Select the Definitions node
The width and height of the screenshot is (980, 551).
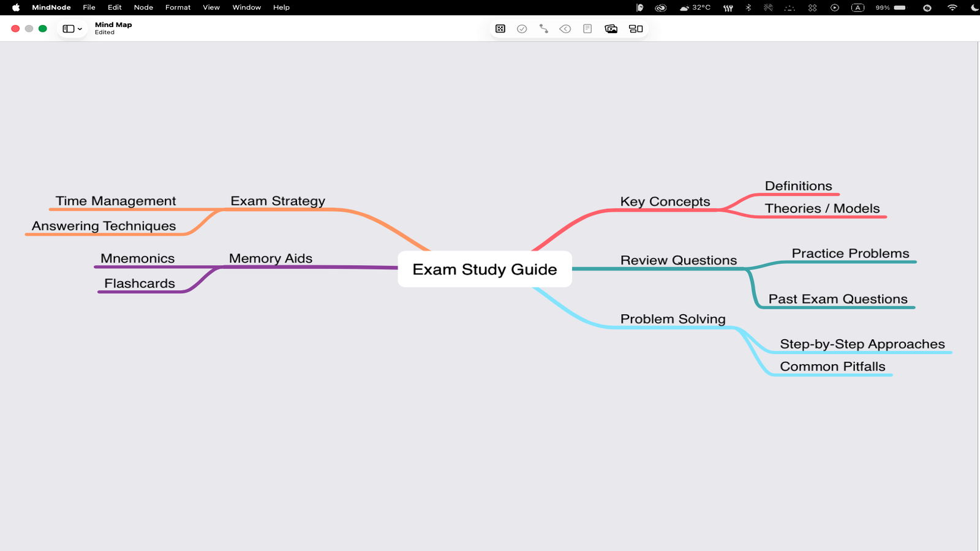coord(799,186)
